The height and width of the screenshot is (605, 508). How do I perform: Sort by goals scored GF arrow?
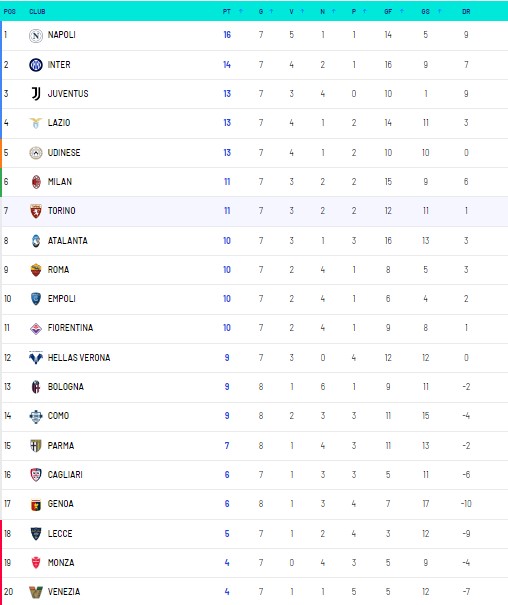click(402, 12)
